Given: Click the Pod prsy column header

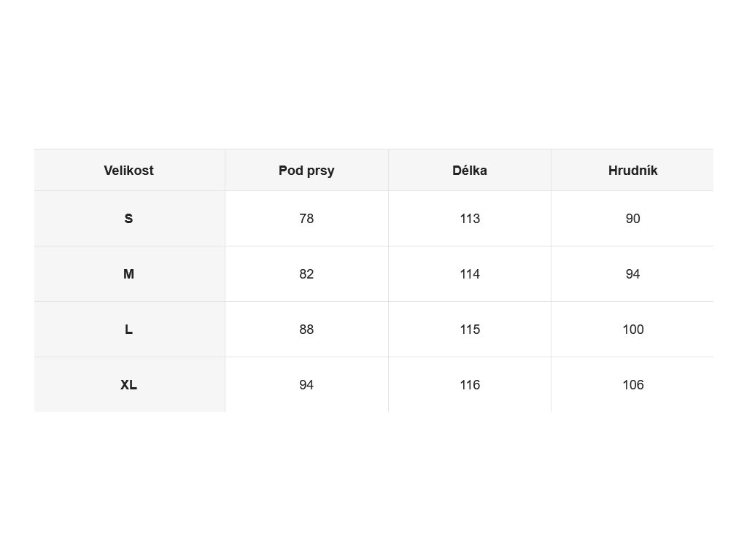Looking at the screenshot, I should (306, 171).
